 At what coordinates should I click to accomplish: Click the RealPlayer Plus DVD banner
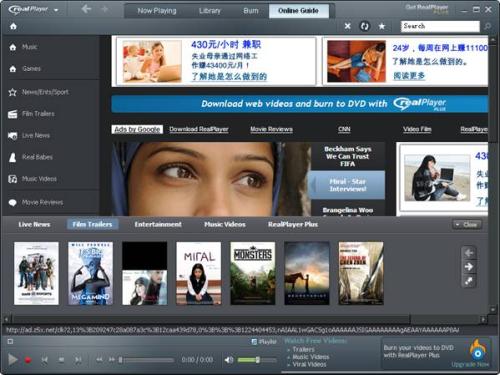(x=300, y=104)
